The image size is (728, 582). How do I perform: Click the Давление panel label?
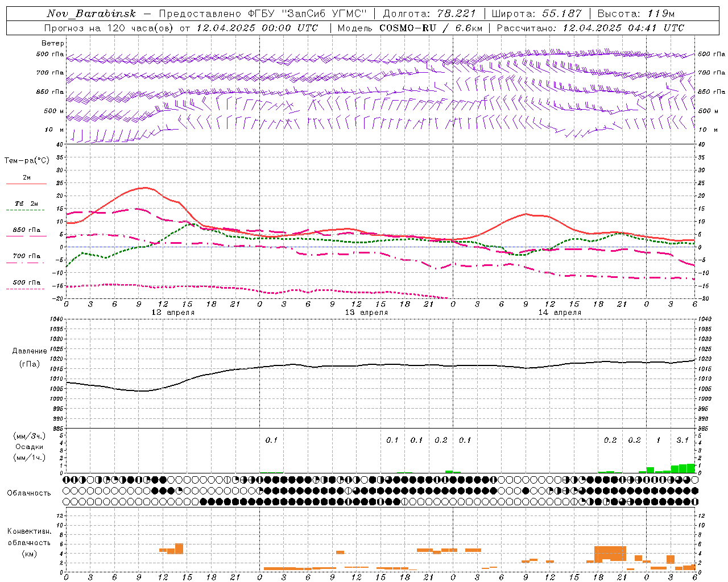pos(30,351)
